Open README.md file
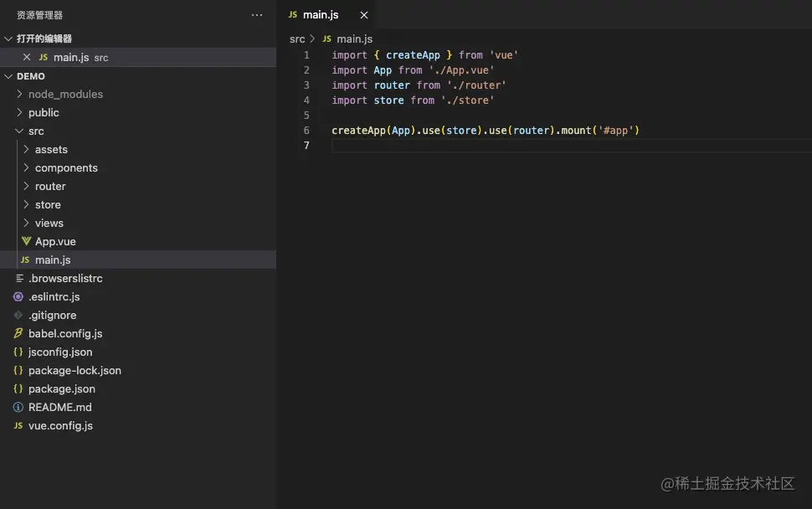 60,407
